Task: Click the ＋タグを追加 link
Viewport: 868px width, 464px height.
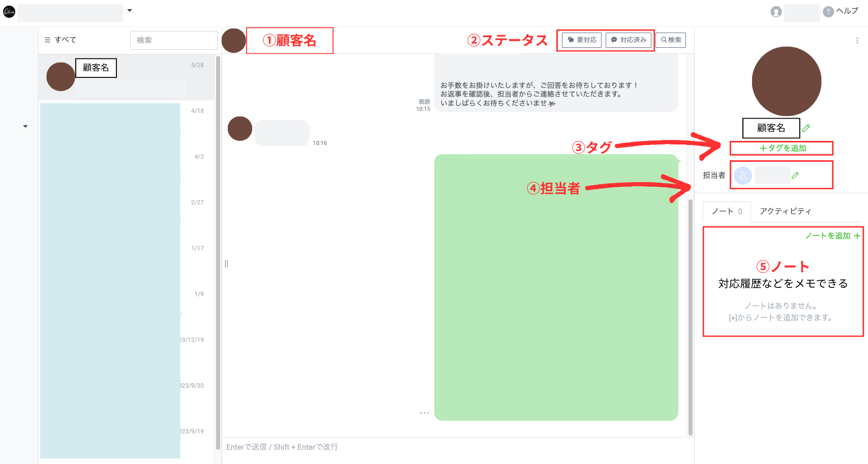Action: (x=782, y=148)
